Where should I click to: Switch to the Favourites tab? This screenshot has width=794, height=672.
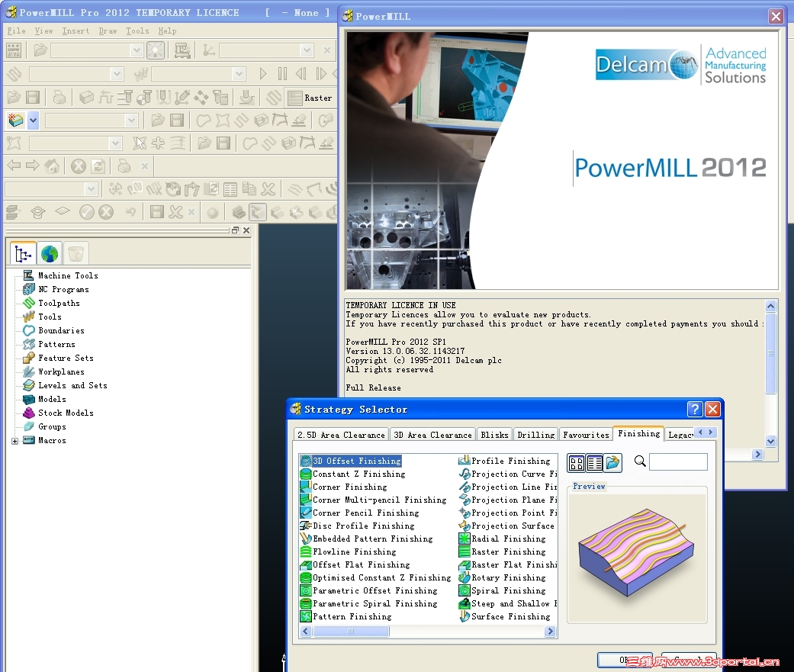tap(586, 435)
